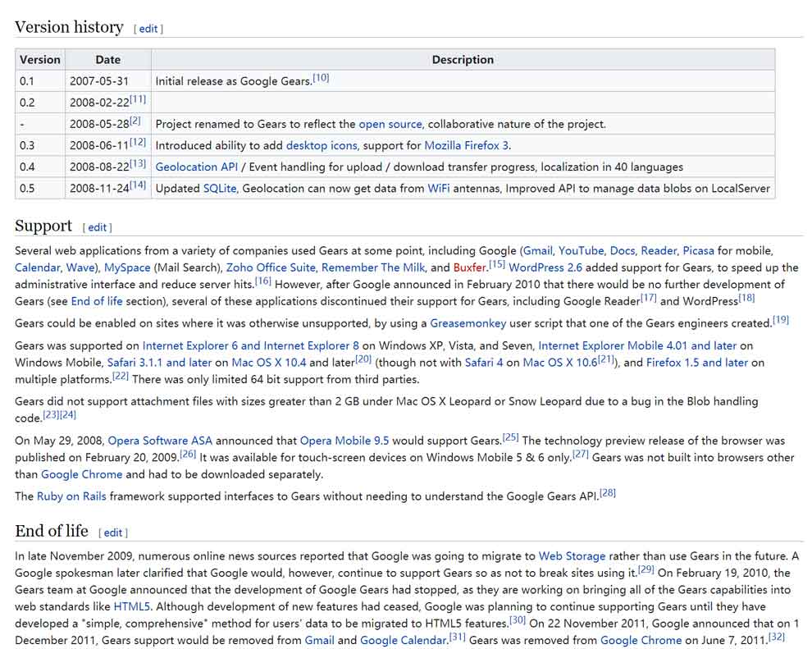Open citation [22] after multiple platforms
The image size is (812, 649).
120,376
